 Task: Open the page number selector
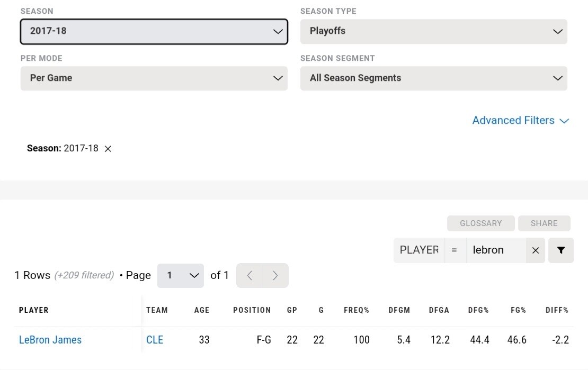click(x=180, y=275)
